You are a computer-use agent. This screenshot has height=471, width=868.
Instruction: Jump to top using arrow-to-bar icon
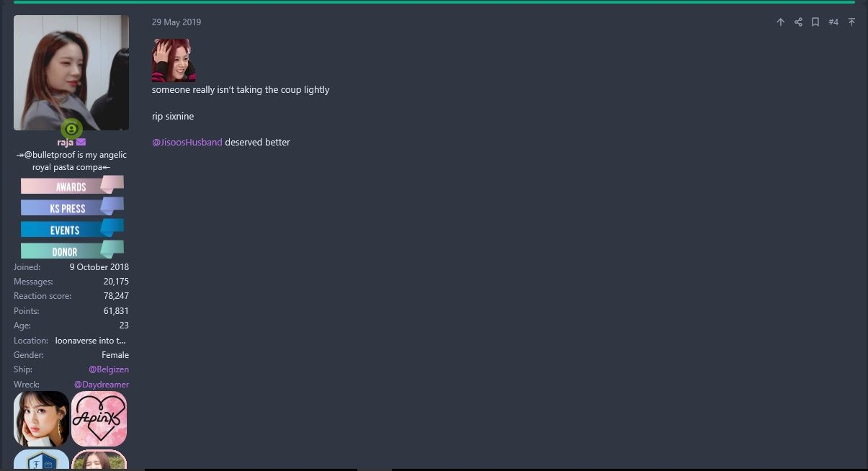(x=851, y=22)
